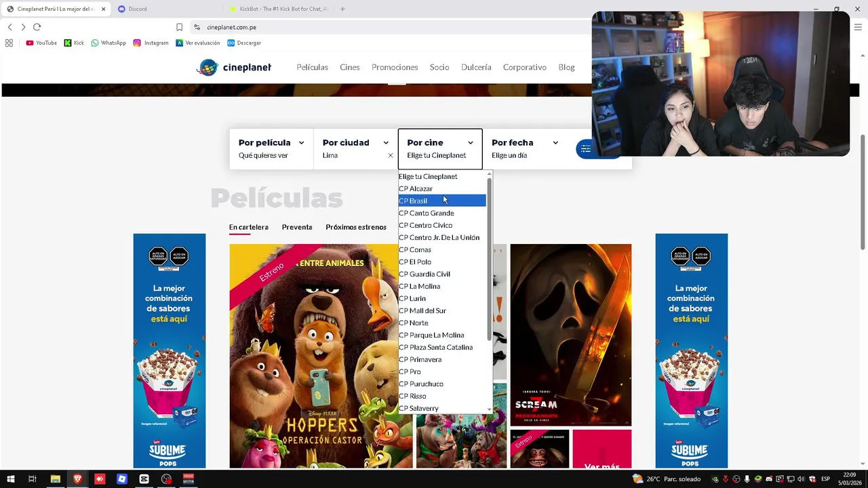Click the Brave browser taskbar icon
Image resolution: width=868 pixels, height=488 pixels.
pos(77,479)
